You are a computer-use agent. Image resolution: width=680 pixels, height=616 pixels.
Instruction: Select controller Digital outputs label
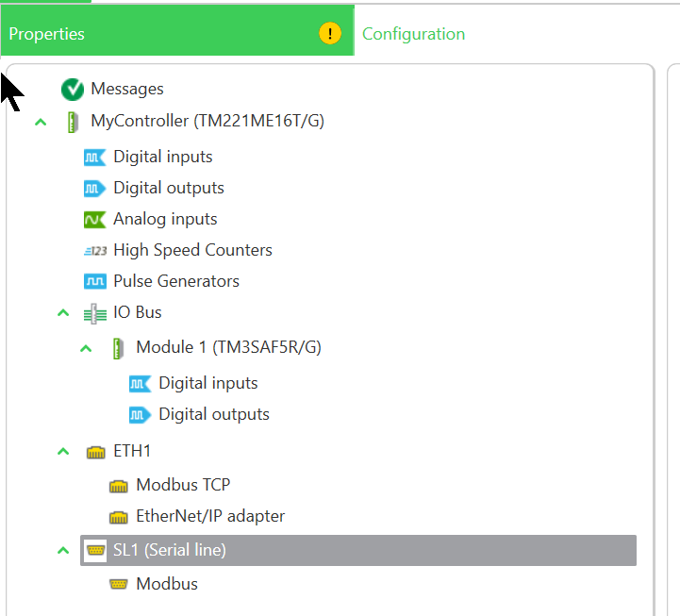coord(169,189)
